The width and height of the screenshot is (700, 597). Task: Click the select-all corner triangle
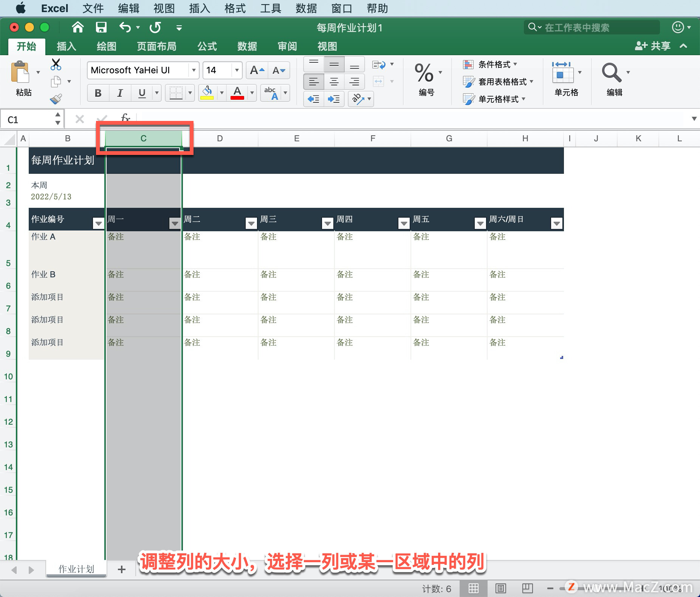(9, 139)
